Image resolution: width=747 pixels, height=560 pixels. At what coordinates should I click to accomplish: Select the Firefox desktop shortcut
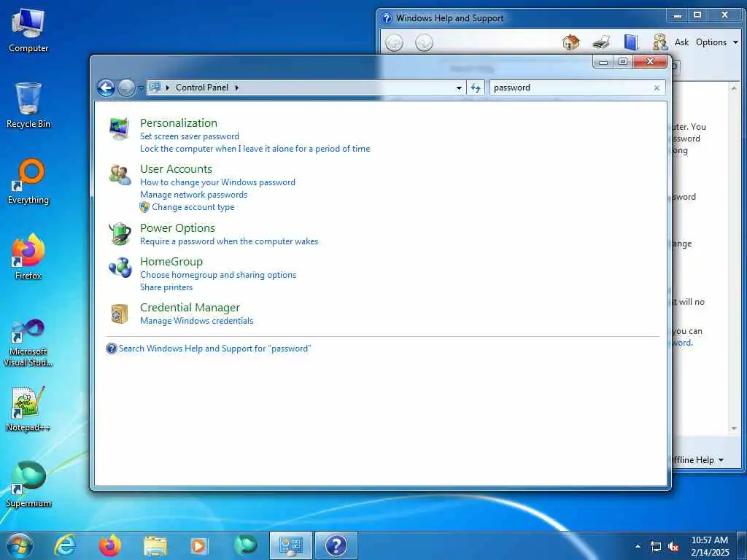(x=28, y=257)
